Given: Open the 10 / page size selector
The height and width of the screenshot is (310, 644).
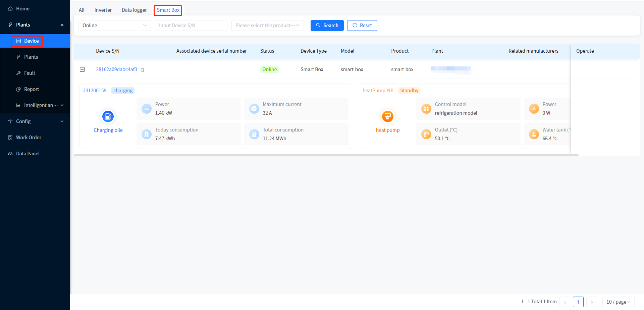Looking at the screenshot, I should point(618,302).
